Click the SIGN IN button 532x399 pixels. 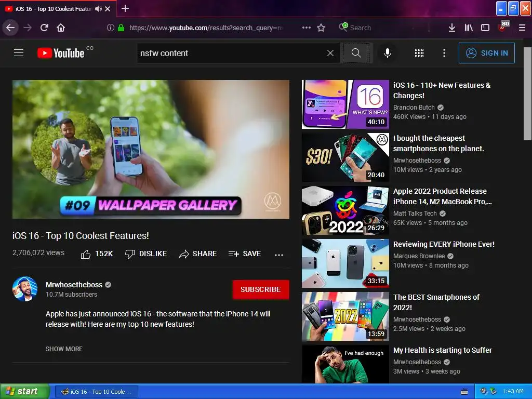click(486, 53)
